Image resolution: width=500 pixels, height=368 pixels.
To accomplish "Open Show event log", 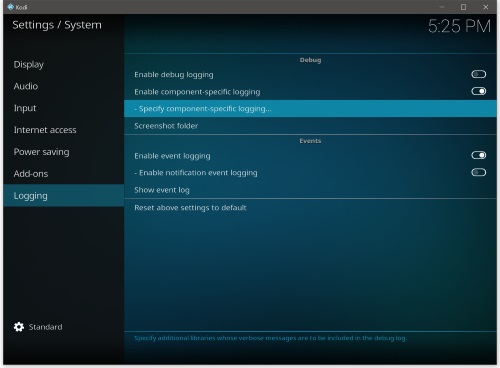I will 310,190.
